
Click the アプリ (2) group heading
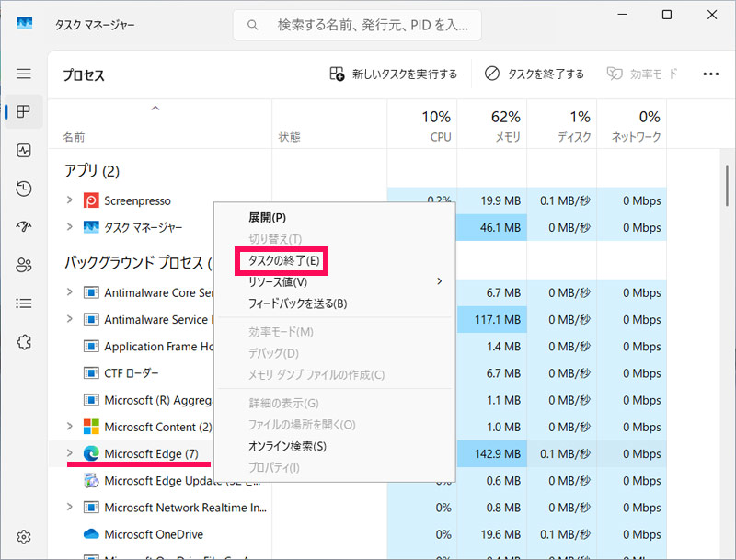click(x=92, y=171)
